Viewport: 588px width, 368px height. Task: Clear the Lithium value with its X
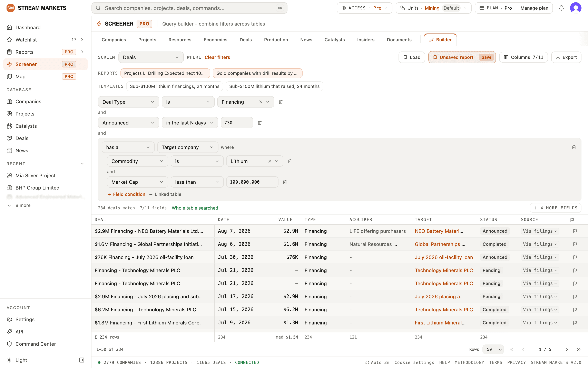[269, 161]
